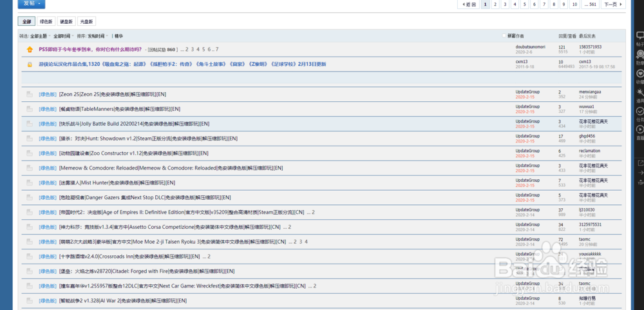Toggle the 新窗 open-in-new-window checkbox

pos(504,36)
